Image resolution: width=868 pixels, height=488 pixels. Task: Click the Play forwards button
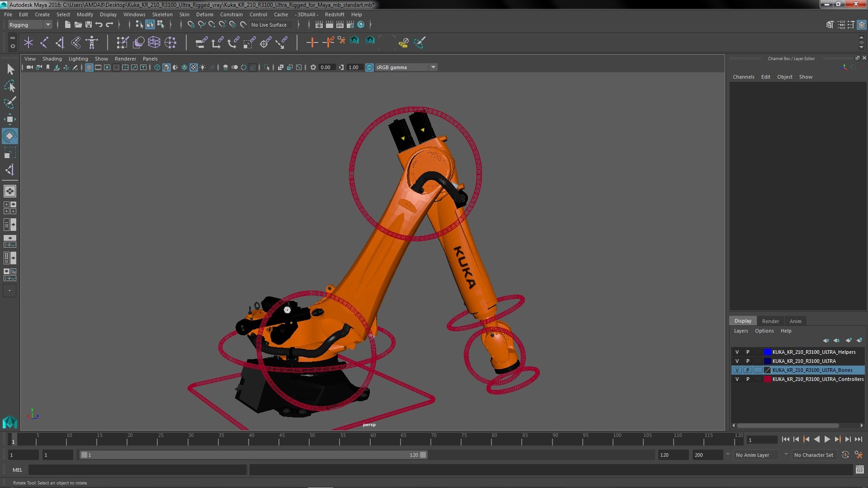point(827,439)
